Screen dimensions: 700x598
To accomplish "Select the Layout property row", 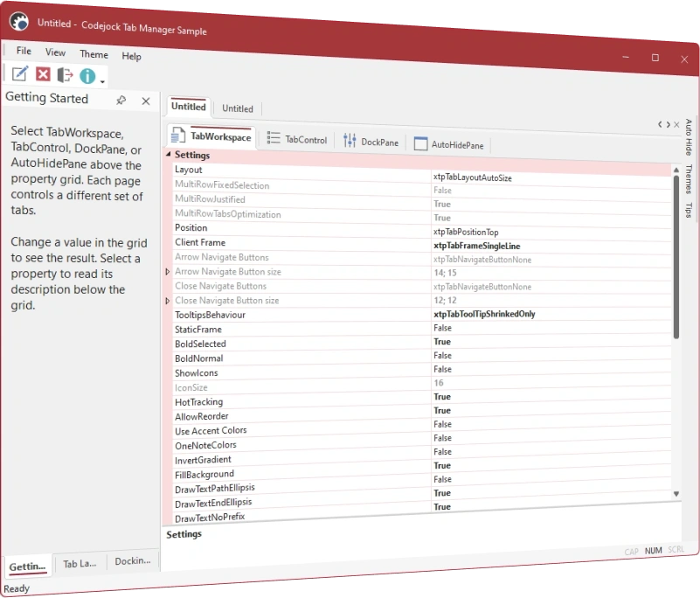I will [422, 173].
